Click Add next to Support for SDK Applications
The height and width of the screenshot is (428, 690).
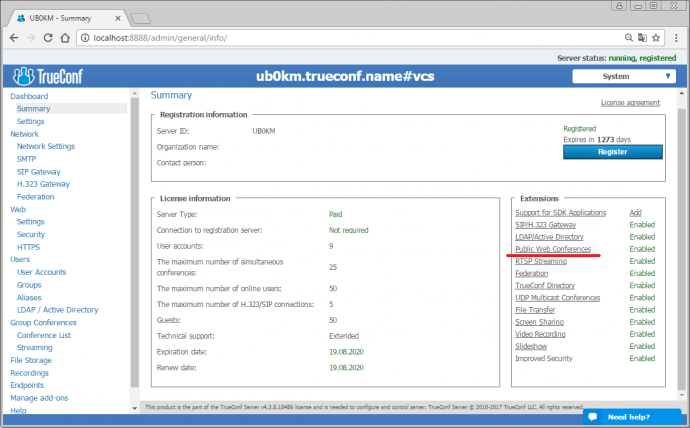click(635, 213)
